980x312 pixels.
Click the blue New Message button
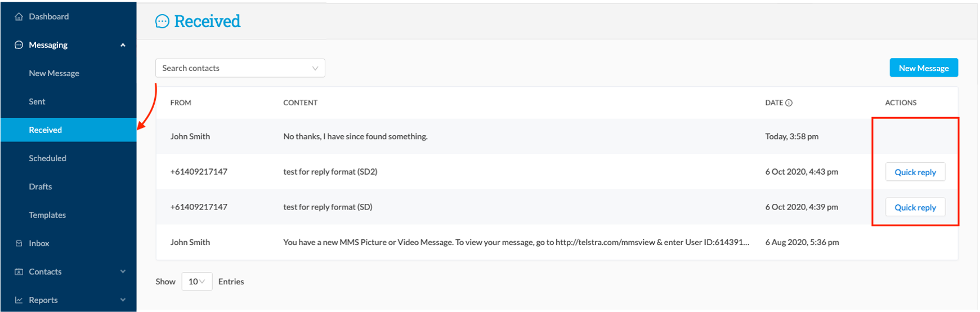pyautogui.click(x=924, y=68)
